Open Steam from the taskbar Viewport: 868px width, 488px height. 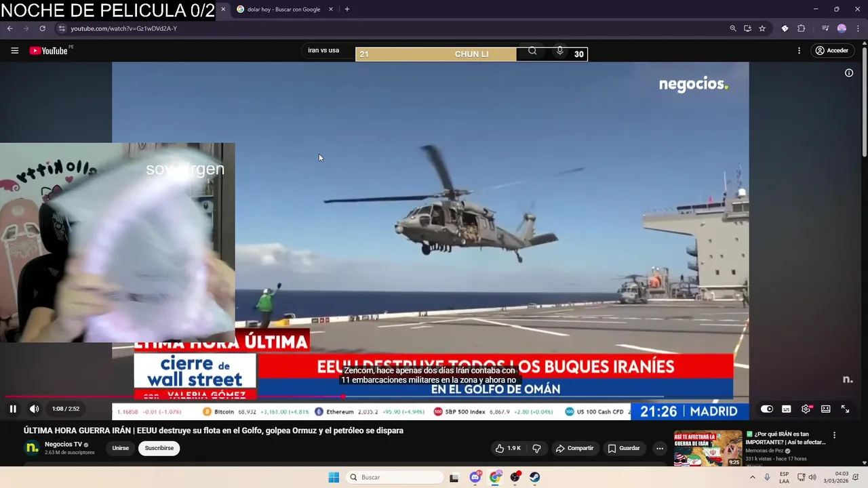click(534, 477)
